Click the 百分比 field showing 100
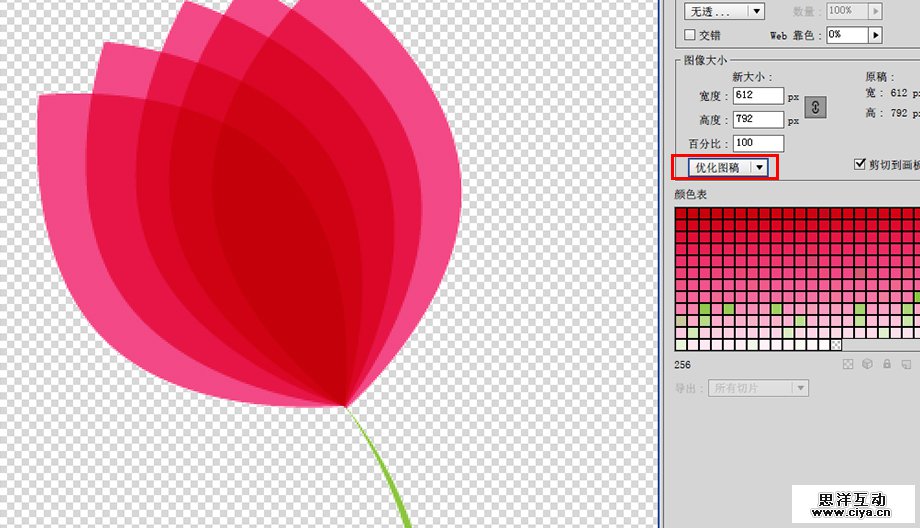 click(x=757, y=144)
